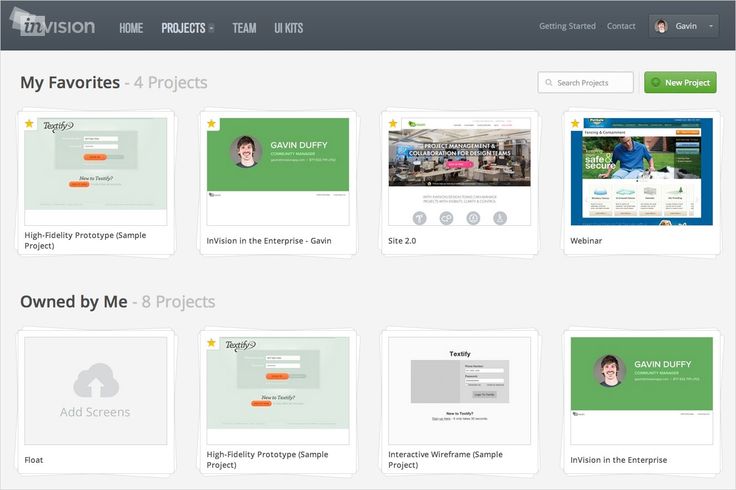736x490 pixels.
Task: Click the plus icon on New Project
Action: tap(656, 83)
